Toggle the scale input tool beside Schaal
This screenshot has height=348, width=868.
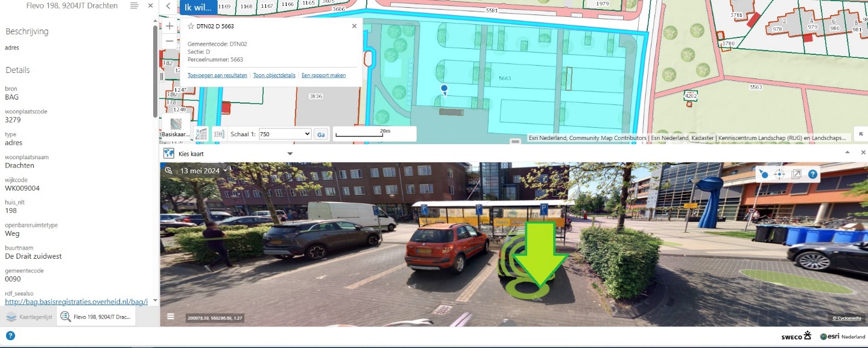219,134
